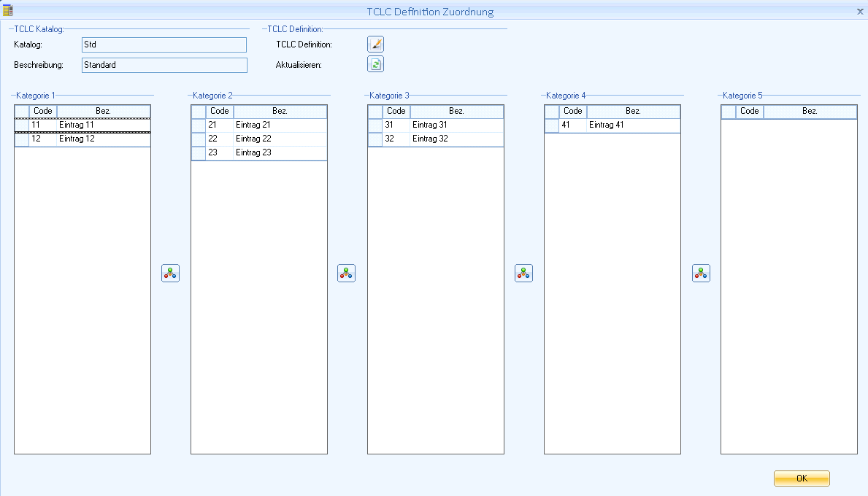Focus the Katalog input field
Screen dimensions: 868x496
tap(164, 44)
